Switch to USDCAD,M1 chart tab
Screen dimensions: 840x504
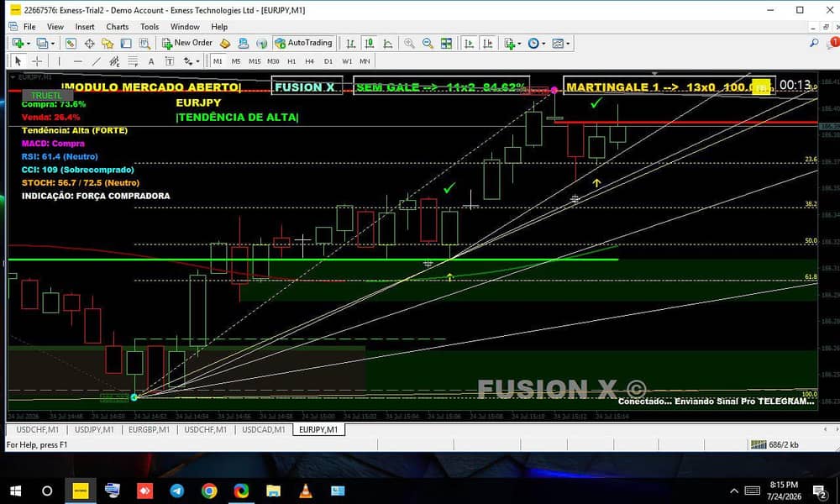point(264,429)
